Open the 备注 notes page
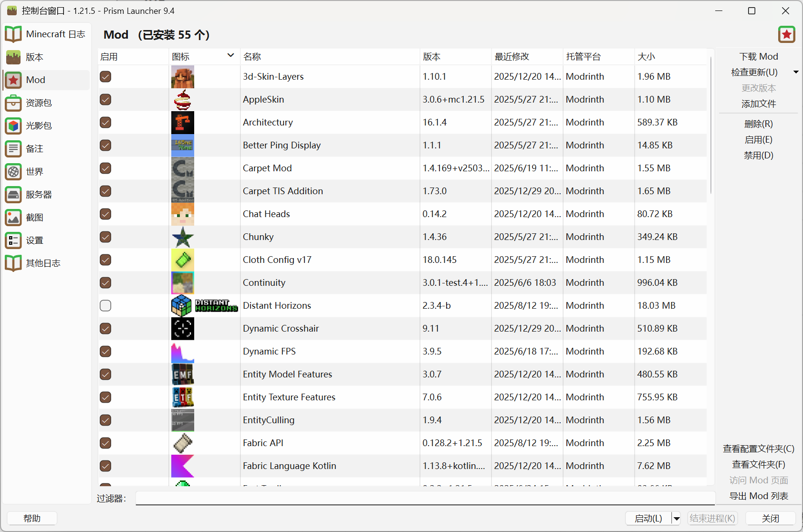Screen dimensions: 803x532 pyautogui.click(x=46, y=149)
